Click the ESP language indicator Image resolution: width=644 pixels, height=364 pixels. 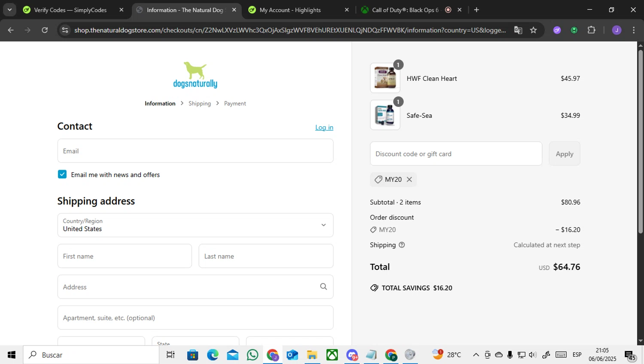tap(577, 355)
